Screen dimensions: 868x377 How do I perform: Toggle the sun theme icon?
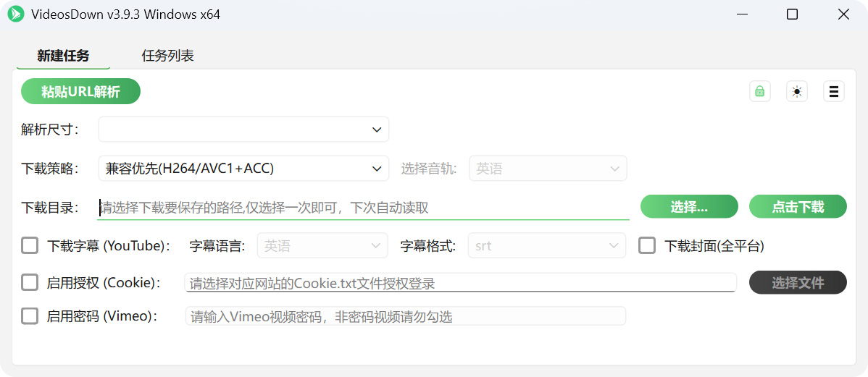[x=797, y=91]
